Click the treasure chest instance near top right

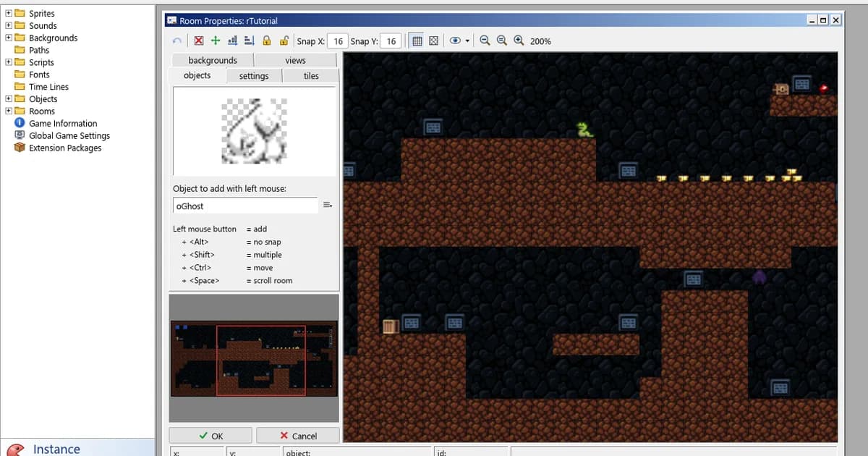click(x=782, y=89)
